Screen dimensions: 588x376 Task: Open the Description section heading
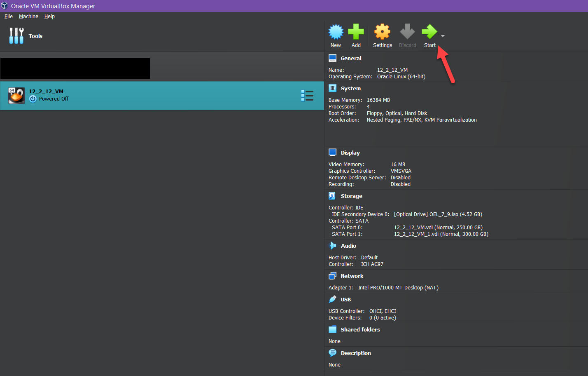[x=356, y=353]
